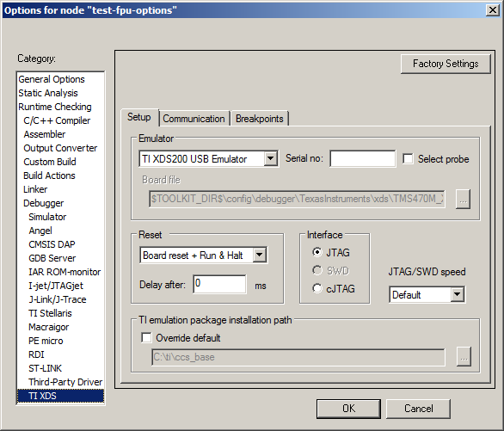
Task: Select the Debugger category
Action: tap(44, 203)
